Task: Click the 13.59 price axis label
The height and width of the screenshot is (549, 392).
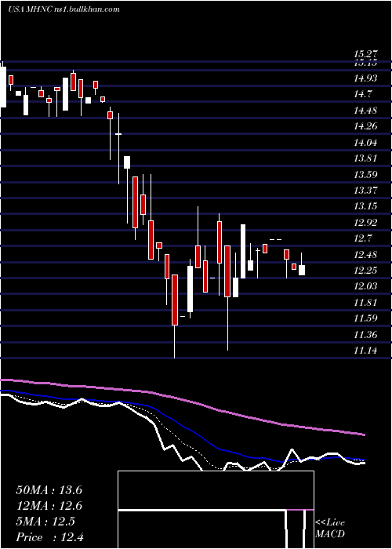Action: 365,174
